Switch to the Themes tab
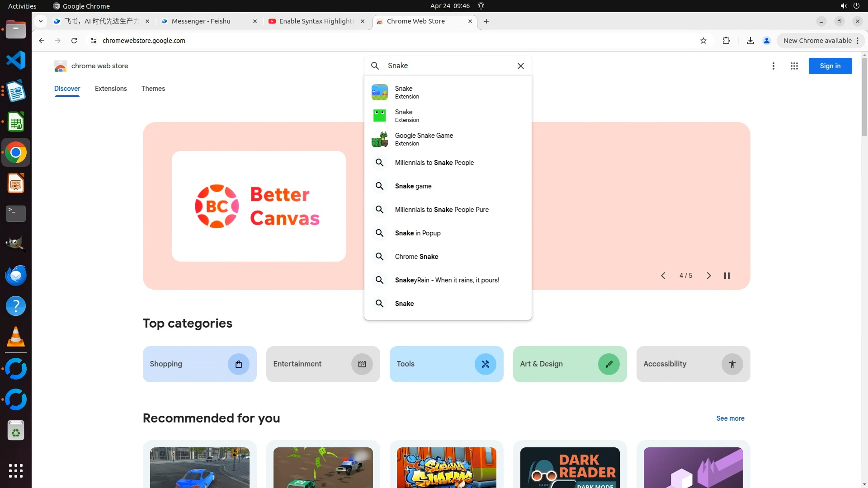Image resolution: width=868 pixels, height=488 pixels. pyautogui.click(x=153, y=89)
